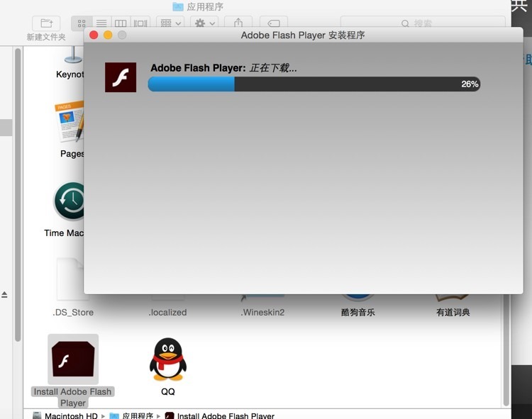Image resolution: width=532 pixels, height=419 pixels.
Task: Click the sidebar eject icon
Action: [x=4, y=295]
